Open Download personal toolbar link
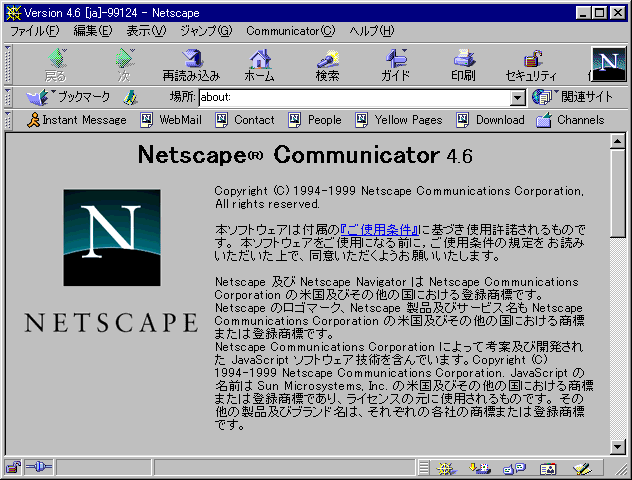The width and height of the screenshot is (632, 480). click(x=490, y=120)
